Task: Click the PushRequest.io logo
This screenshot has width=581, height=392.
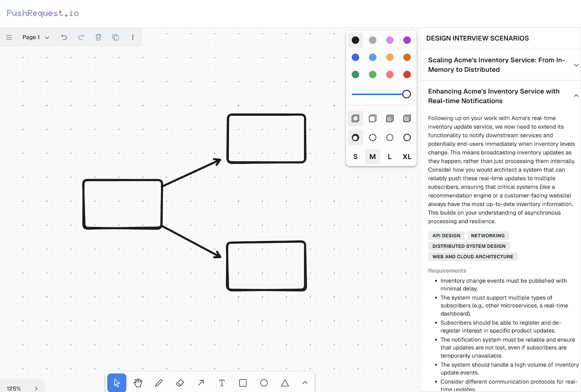Action: (x=42, y=13)
